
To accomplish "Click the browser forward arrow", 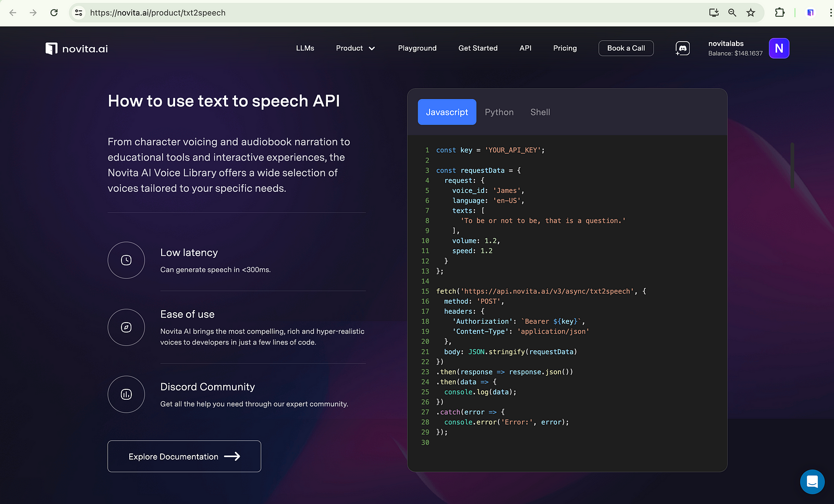I will pos(33,13).
